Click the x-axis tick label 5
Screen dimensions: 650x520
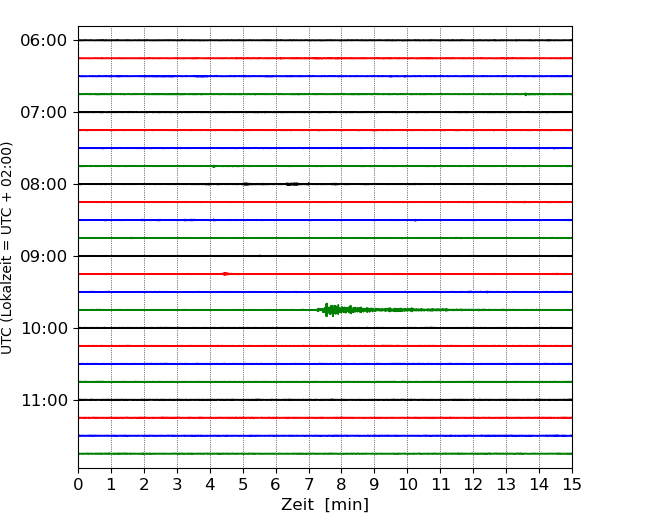click(243, 484)
